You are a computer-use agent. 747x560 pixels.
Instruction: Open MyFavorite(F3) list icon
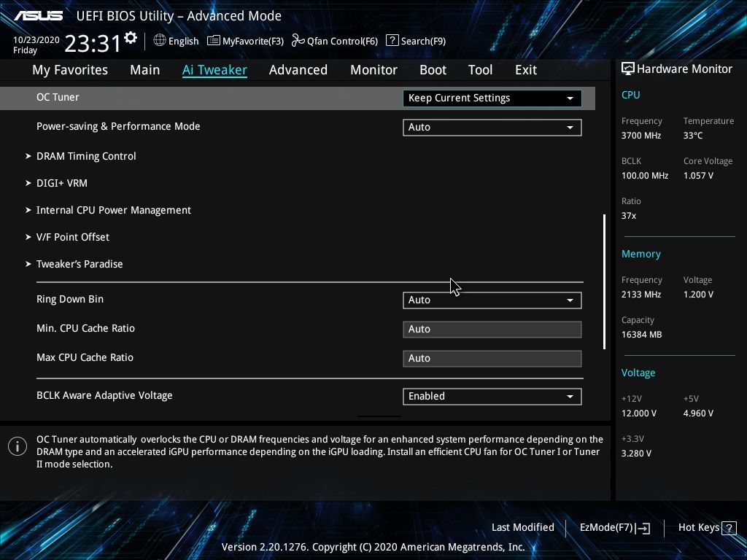pyautogui.click(x=214, y=41)
